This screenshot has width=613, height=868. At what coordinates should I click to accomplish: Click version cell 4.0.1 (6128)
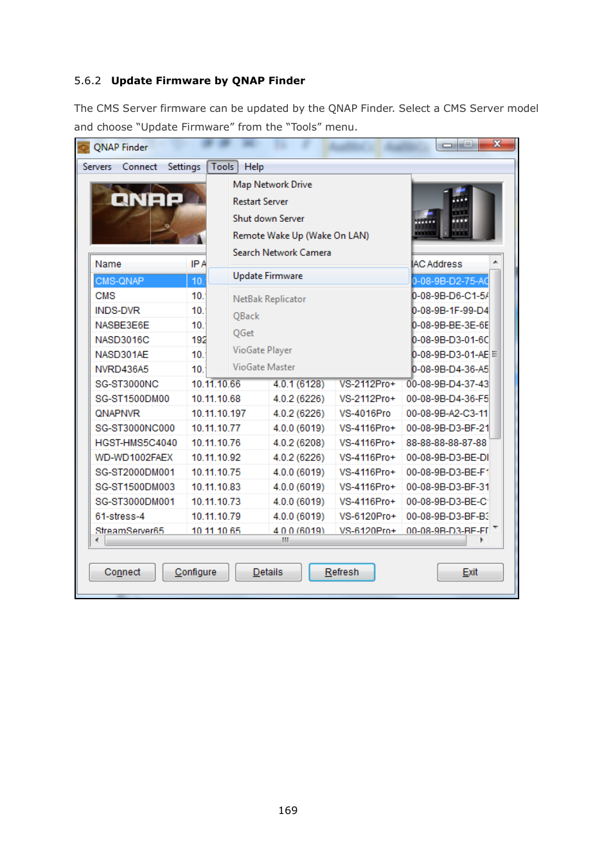tap(299, 384)
